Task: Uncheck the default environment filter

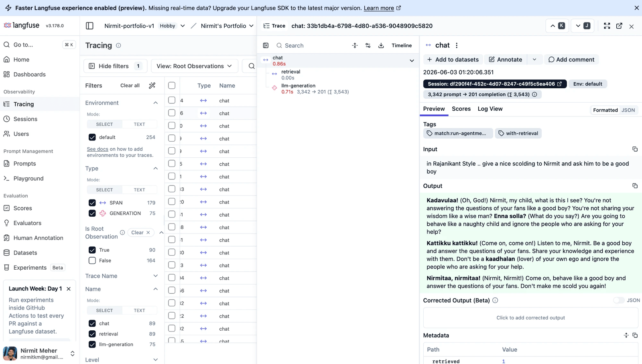Action: (x=92, y=137)
